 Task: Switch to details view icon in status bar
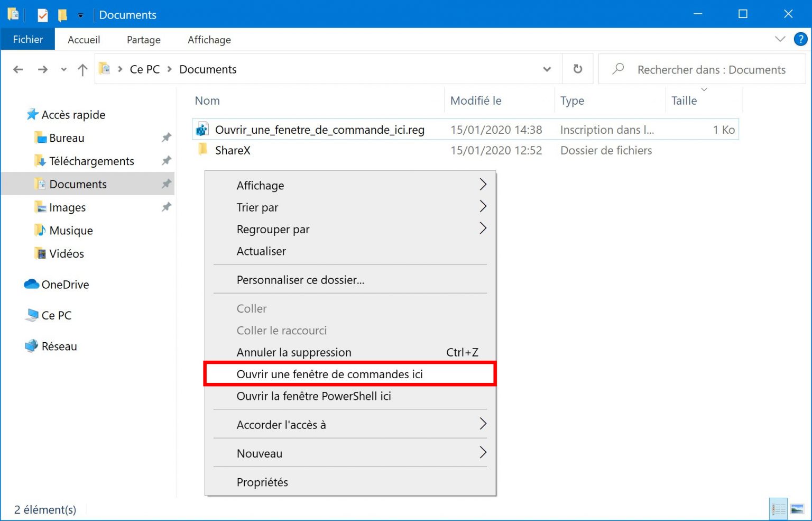pyautogui.click(x=778, y=509)
